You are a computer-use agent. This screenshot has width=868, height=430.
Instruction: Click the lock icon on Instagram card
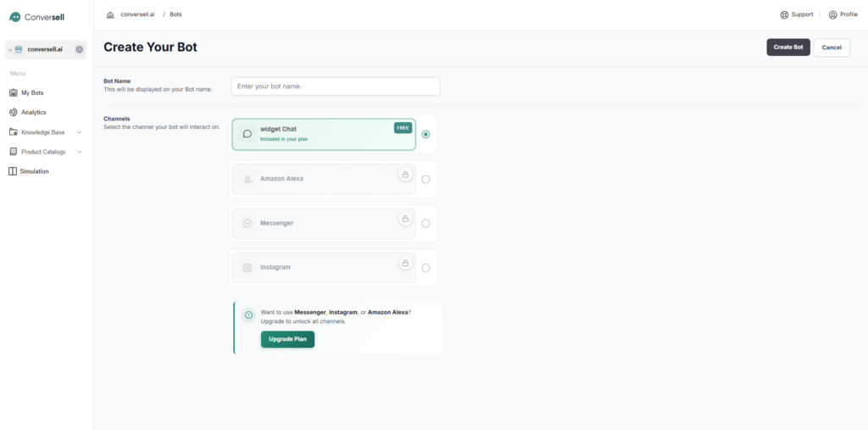point(405,263)
